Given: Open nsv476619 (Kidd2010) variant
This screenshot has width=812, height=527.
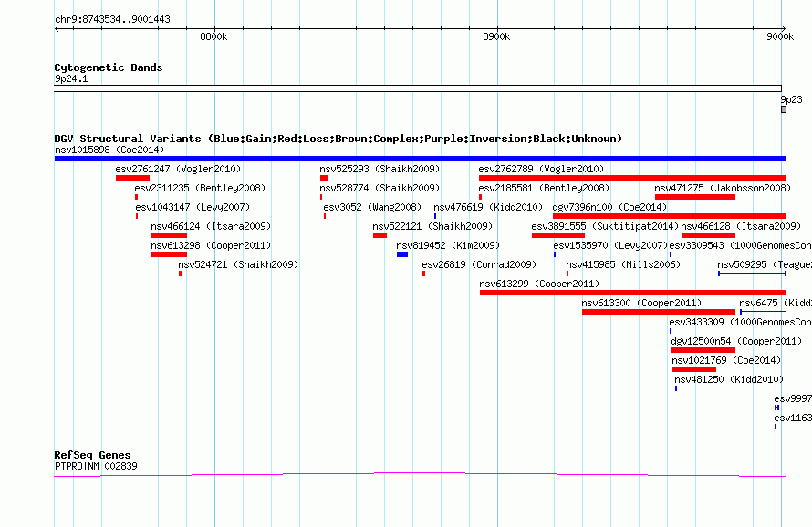Looking at the screenshot, I should [x=488, y=207].
